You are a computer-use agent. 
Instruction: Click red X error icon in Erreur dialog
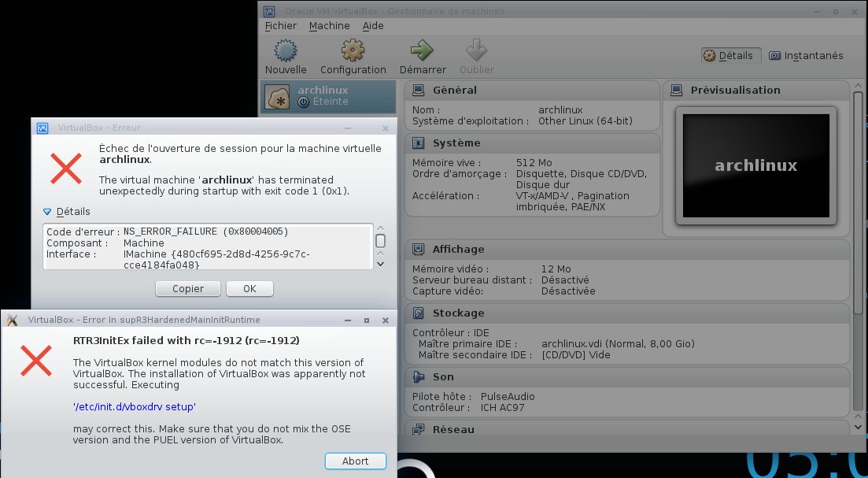(66, 169)
